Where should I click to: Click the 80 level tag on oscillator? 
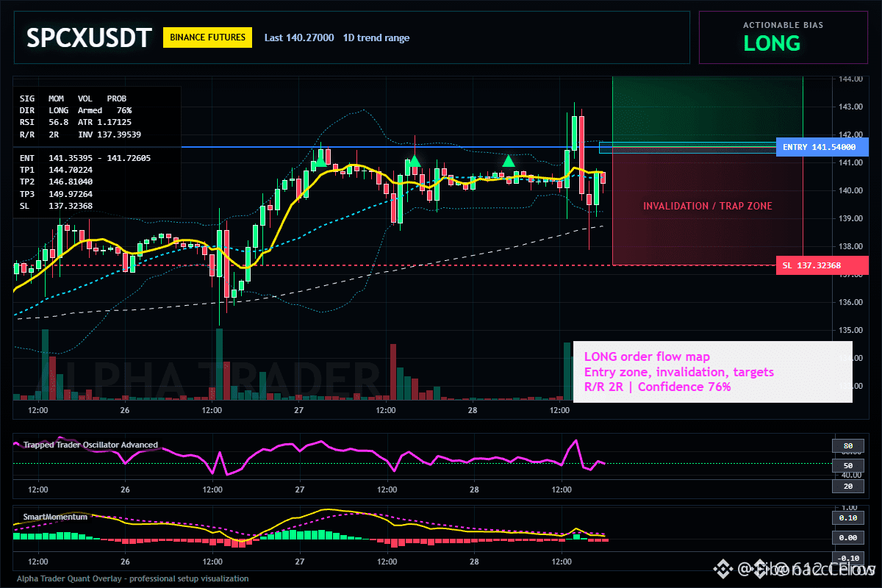tap(847, 445)
